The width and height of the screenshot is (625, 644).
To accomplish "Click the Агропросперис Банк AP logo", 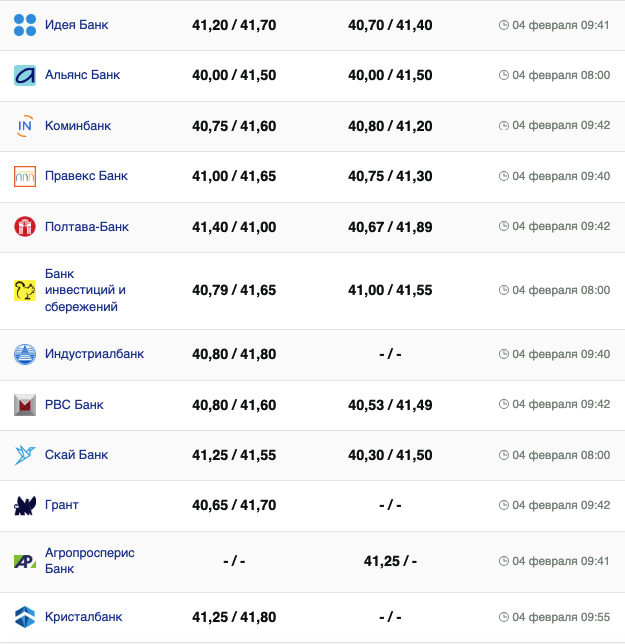I will 25,561.
